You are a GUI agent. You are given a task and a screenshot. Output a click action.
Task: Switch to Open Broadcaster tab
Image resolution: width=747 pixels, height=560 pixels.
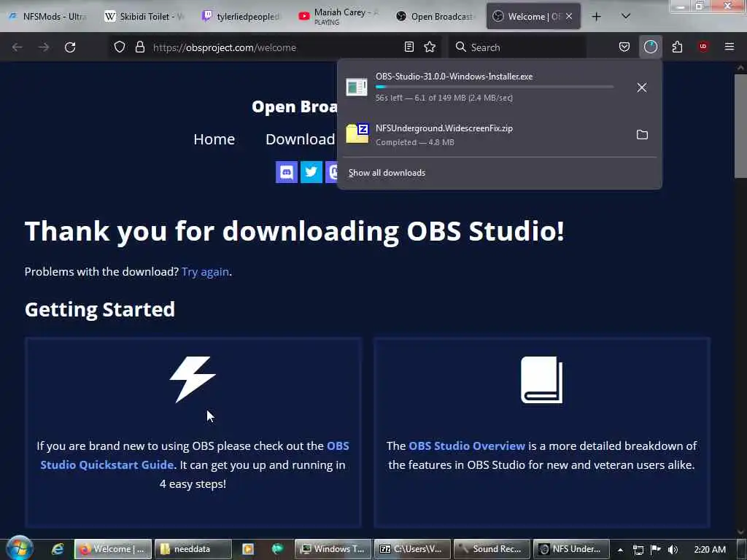[436, 17]
